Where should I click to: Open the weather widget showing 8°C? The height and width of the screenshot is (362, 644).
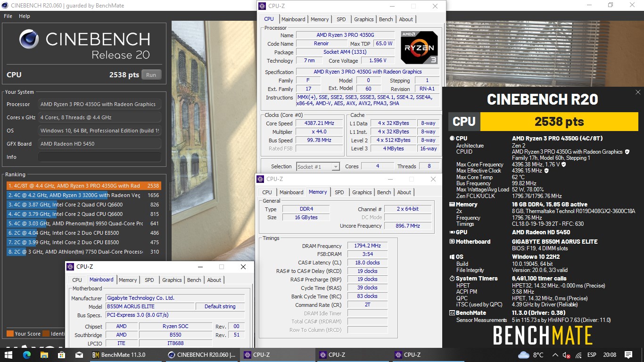pos(531,354)
